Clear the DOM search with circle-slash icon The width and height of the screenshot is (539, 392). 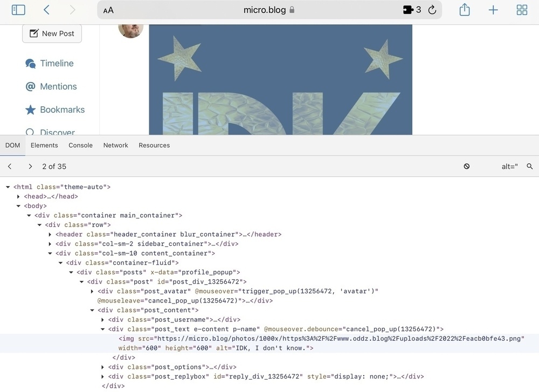point(466,167)
